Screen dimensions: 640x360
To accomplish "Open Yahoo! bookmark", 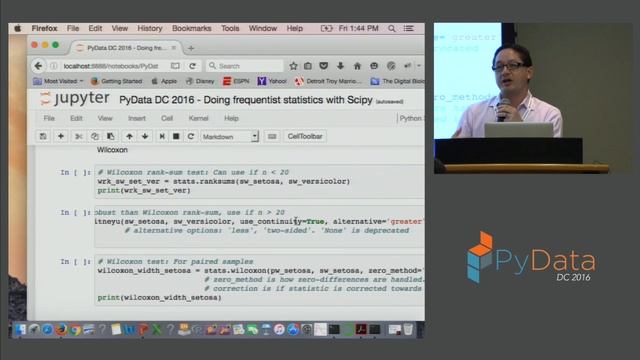I will (x=272, y=81).
